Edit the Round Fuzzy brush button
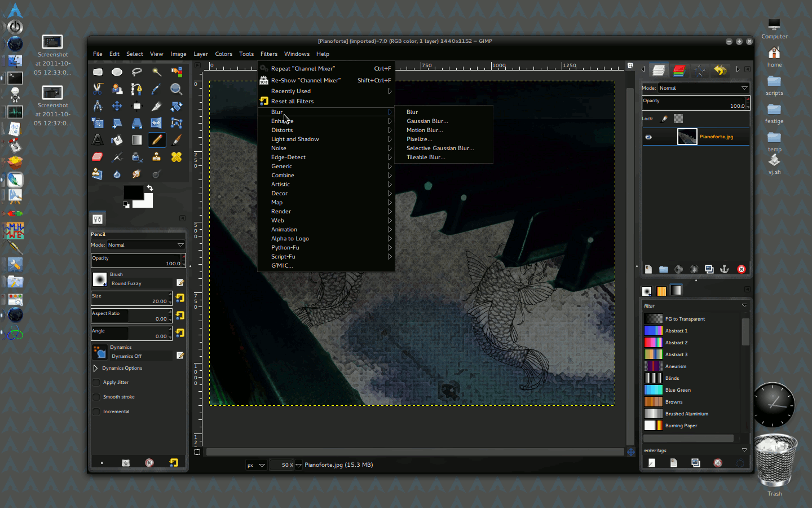This screenshot has height=508, width=812. (x=180, y=282)
